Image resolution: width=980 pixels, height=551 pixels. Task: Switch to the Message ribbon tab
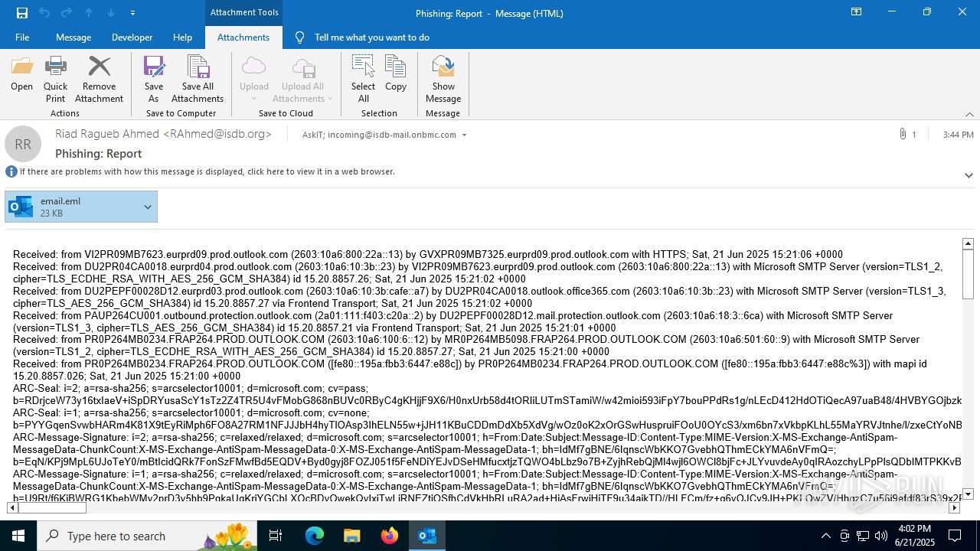pyautogui.click(x=73, y=37)
